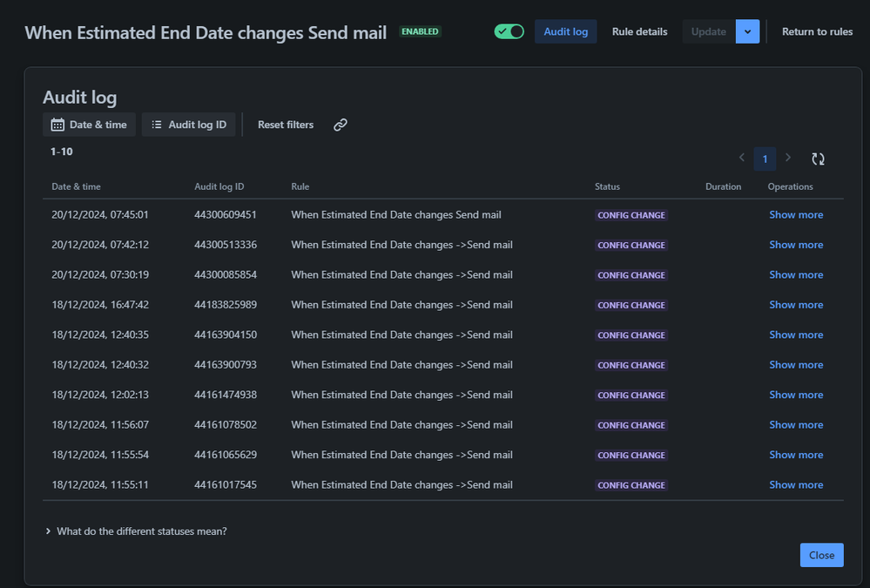Show more for log 44163900793

pos(796,365)
